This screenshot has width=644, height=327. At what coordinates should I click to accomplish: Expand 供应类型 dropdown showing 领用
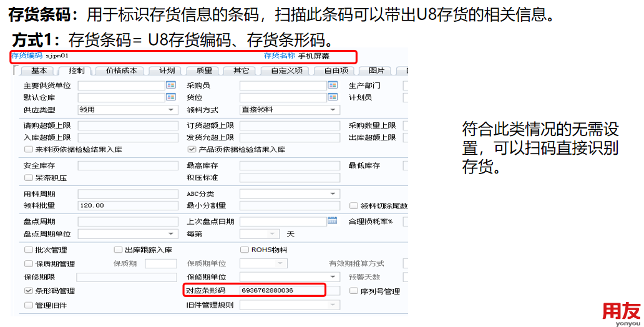(x=171, y=110)
